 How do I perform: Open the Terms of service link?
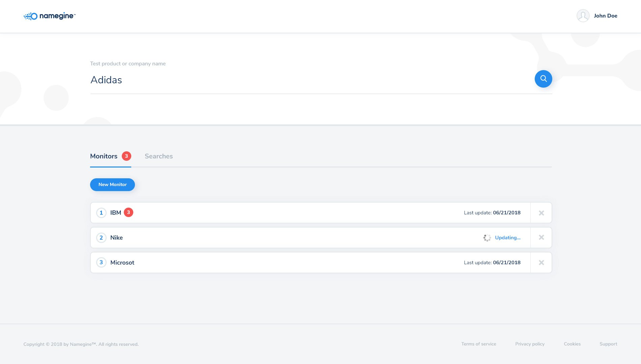(x=479, y=344)
